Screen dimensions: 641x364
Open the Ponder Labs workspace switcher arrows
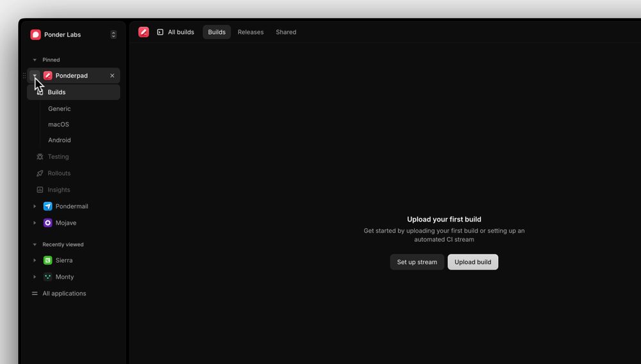pyautogui.click(x=113, y=35)
